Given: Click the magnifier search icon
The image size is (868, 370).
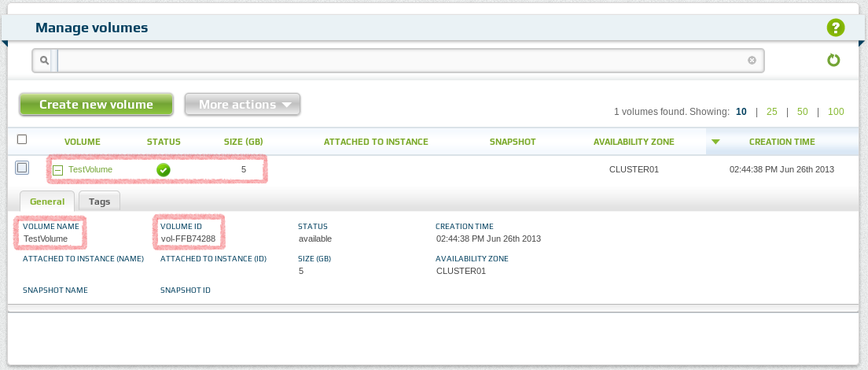Looking at the screenshot, I should click(x=44, y=61).
